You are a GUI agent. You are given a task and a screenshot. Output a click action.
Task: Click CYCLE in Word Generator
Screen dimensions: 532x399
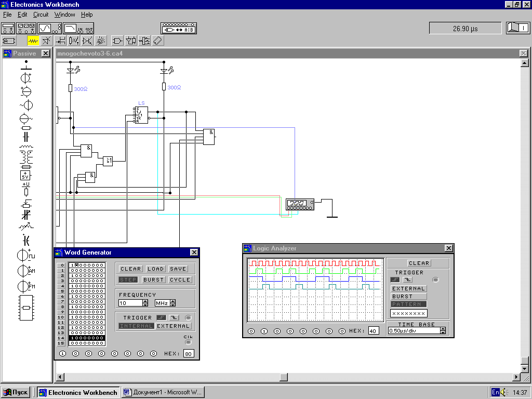tap(180, 280)
